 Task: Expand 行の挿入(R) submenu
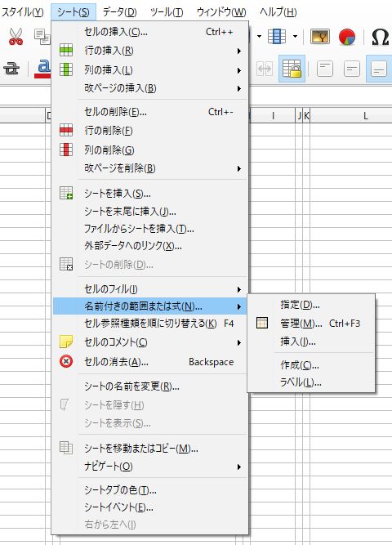[x=149, y=51]
